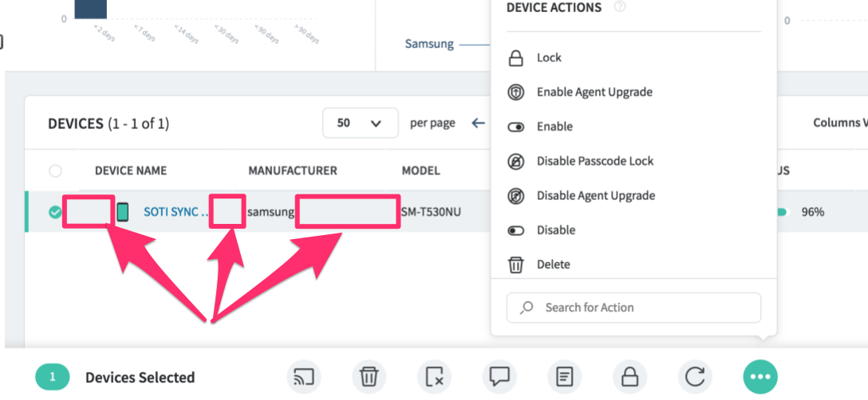Image resolution: width=868 pixels, height=400 pixels.
Task: Open the green more actions ellipsis button
Action: [759, 376]
